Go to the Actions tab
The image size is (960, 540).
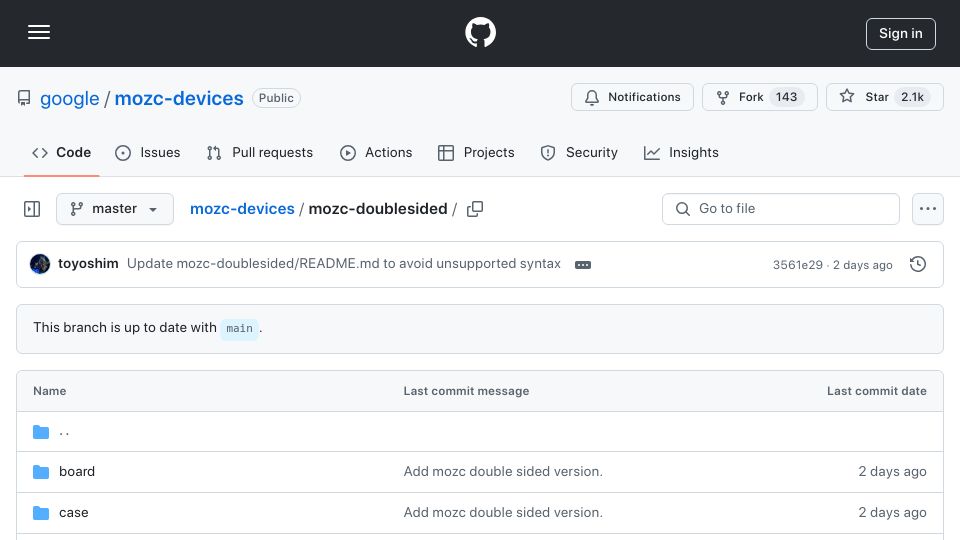click(x=376, y=152)
